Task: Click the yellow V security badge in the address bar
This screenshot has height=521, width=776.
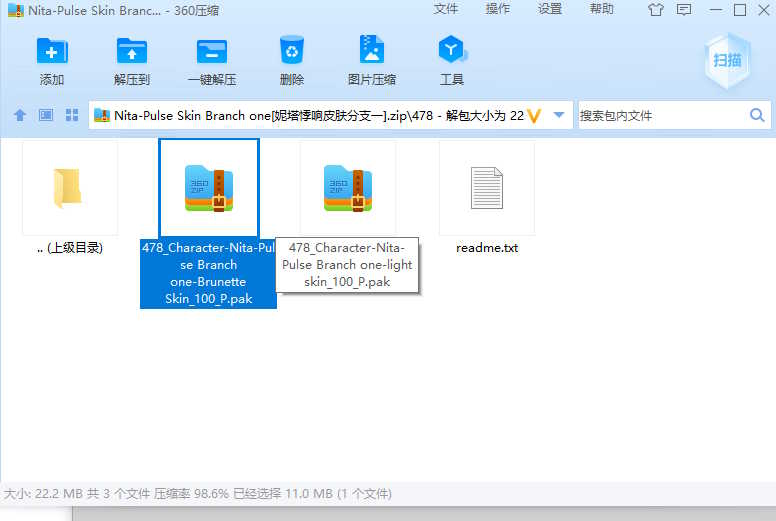Action: [534, 116]
